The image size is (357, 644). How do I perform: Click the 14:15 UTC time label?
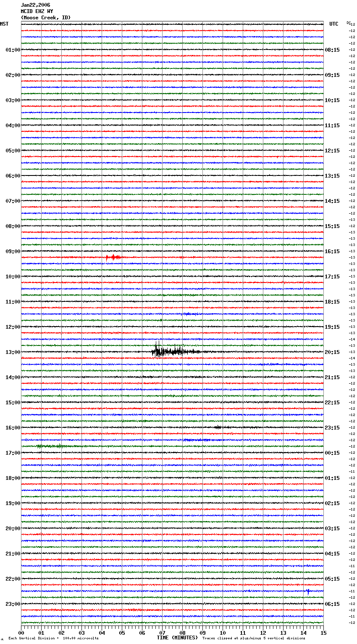[332, 201]
